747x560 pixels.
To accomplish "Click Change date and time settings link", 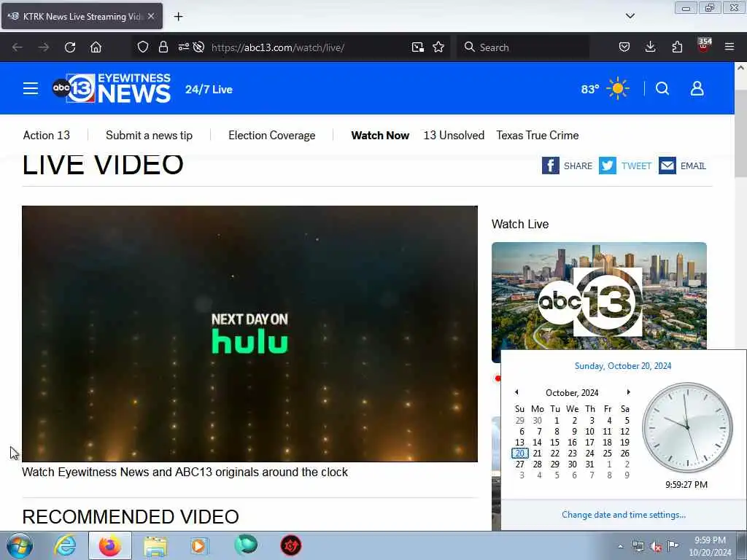I will coord(624,515).
